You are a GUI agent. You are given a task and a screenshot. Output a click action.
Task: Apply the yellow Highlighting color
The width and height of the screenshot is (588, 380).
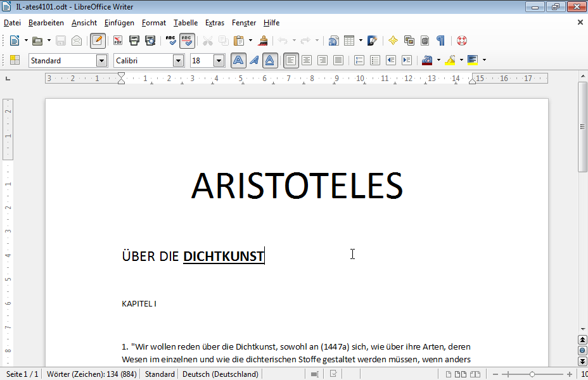pos(450,60)
